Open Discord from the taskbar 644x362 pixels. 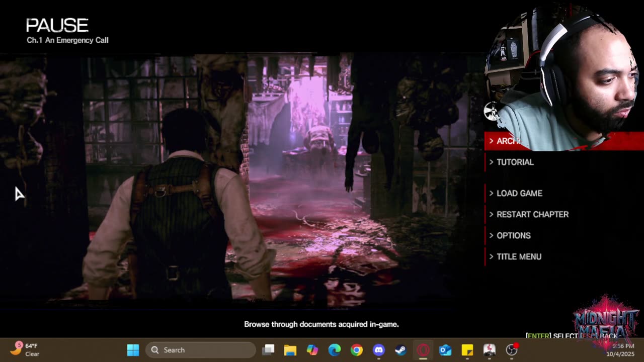(x=379, y=350)
